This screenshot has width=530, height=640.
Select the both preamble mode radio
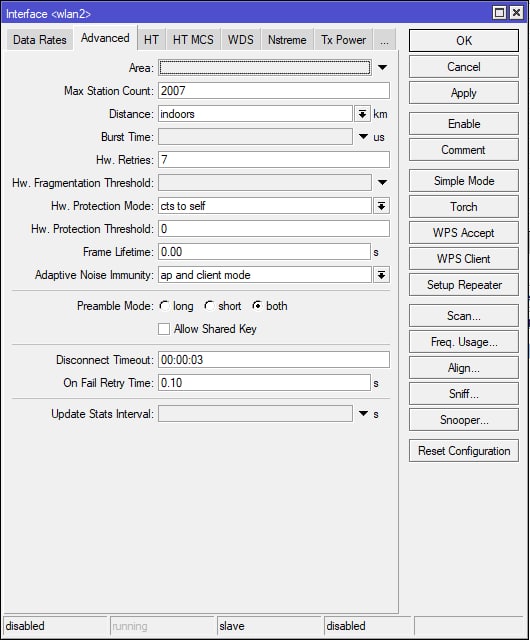click(257, 306)
